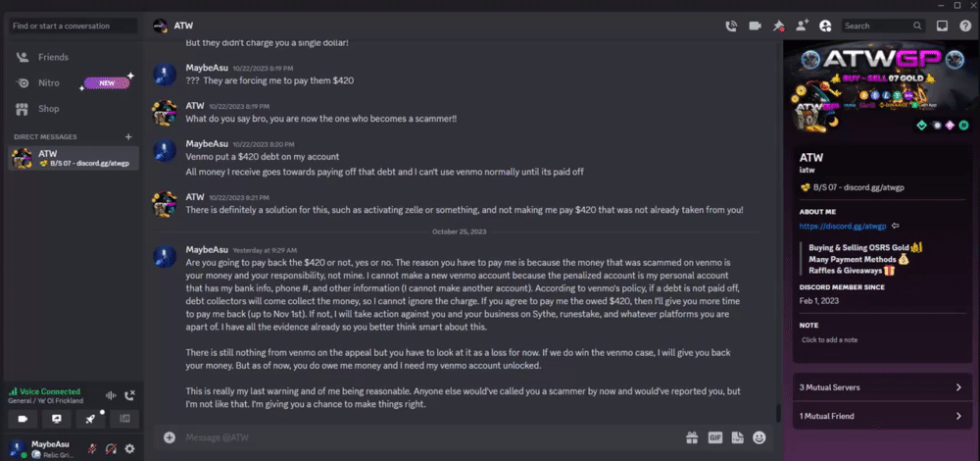Open the sticker picker

tap(737, 437)
